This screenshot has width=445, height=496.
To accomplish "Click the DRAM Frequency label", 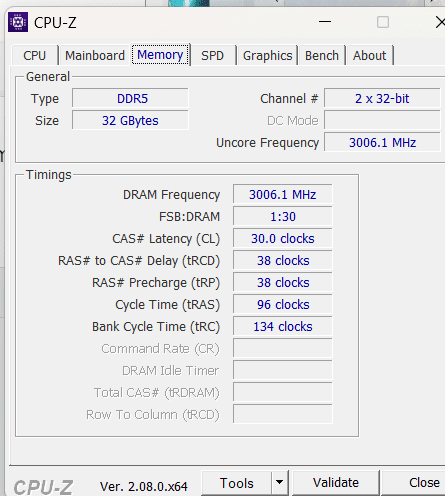I will point(171,195).
